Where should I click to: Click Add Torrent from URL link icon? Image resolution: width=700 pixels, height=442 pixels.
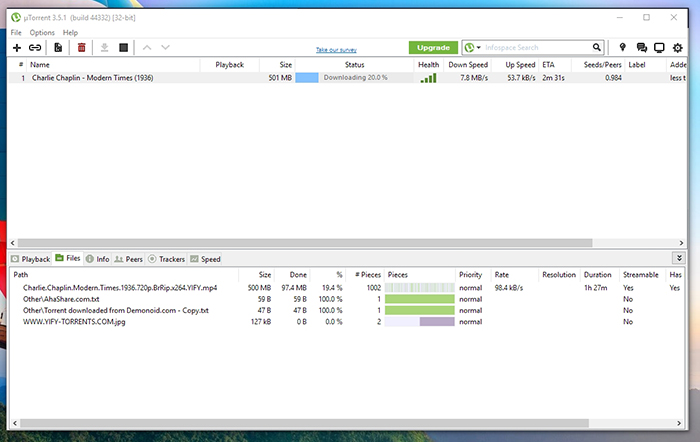click(x=35, y=47)
